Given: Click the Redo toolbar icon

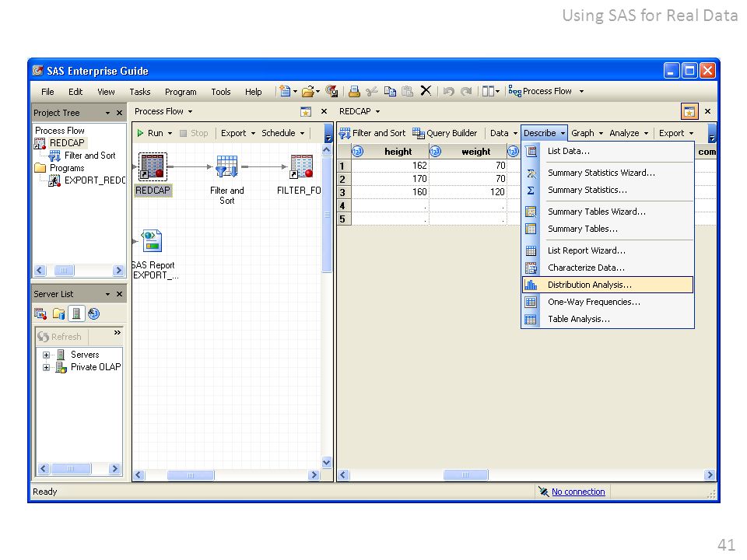Looking at the screenshot, I should pyautogui.click(x=466, y=91).
